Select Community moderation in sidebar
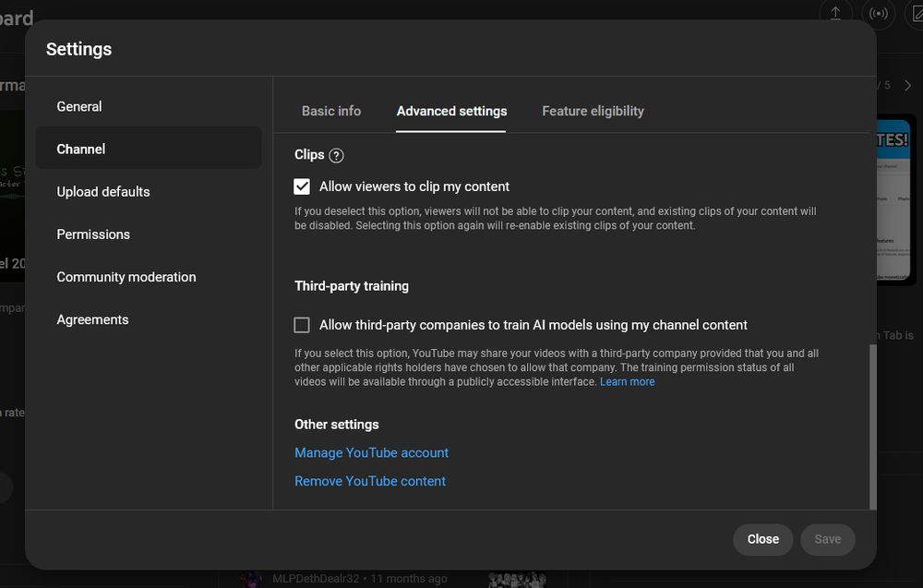Image resolution: width=923 pixels, height=588 pixels. tap(126, 277)
